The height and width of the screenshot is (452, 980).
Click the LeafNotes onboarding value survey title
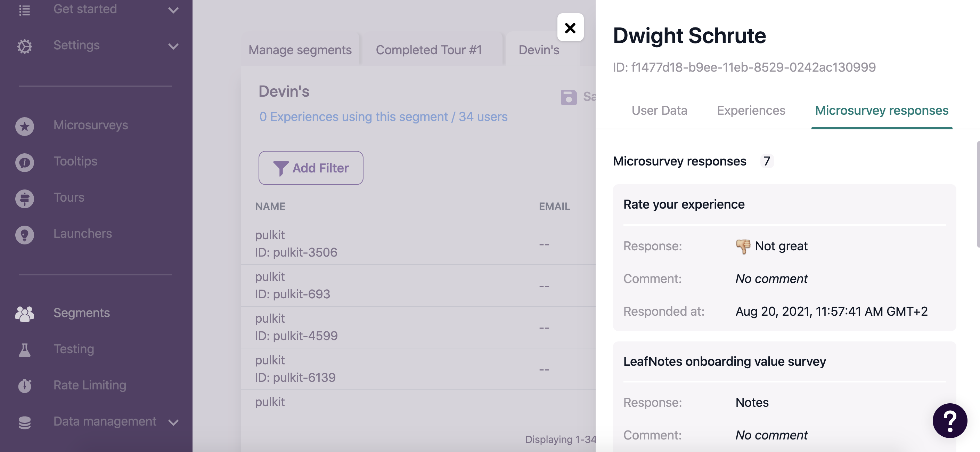tap(724, 362)
